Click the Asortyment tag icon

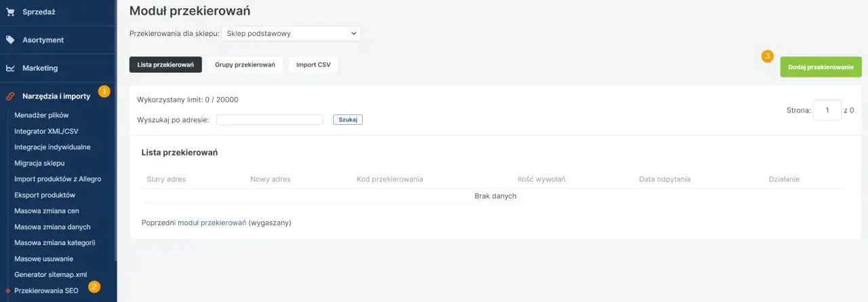[10, 39]
